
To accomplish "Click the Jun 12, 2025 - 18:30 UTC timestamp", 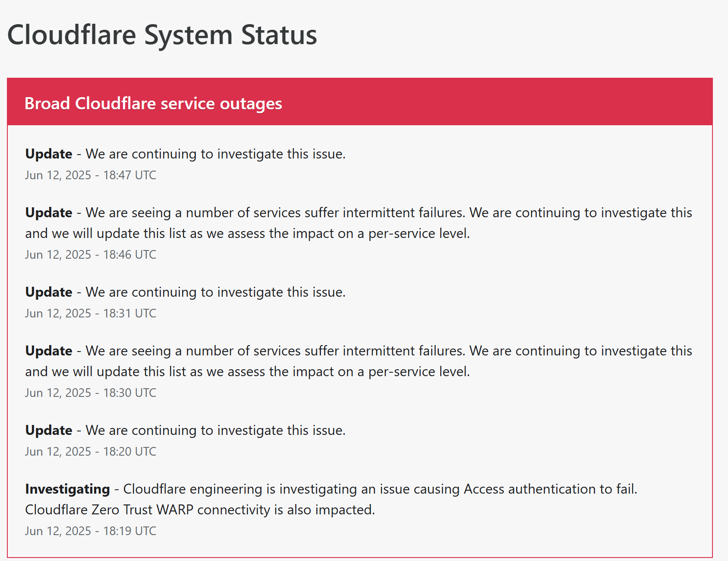I will [91, 393].
